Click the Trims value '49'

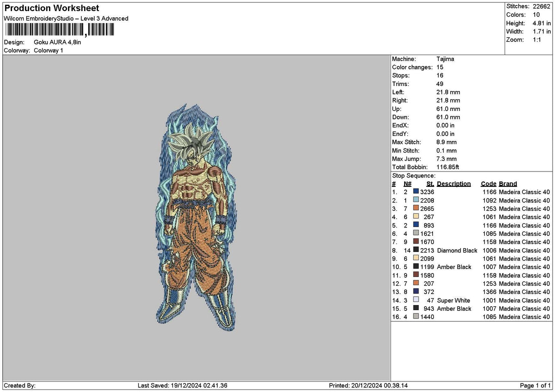440,84
